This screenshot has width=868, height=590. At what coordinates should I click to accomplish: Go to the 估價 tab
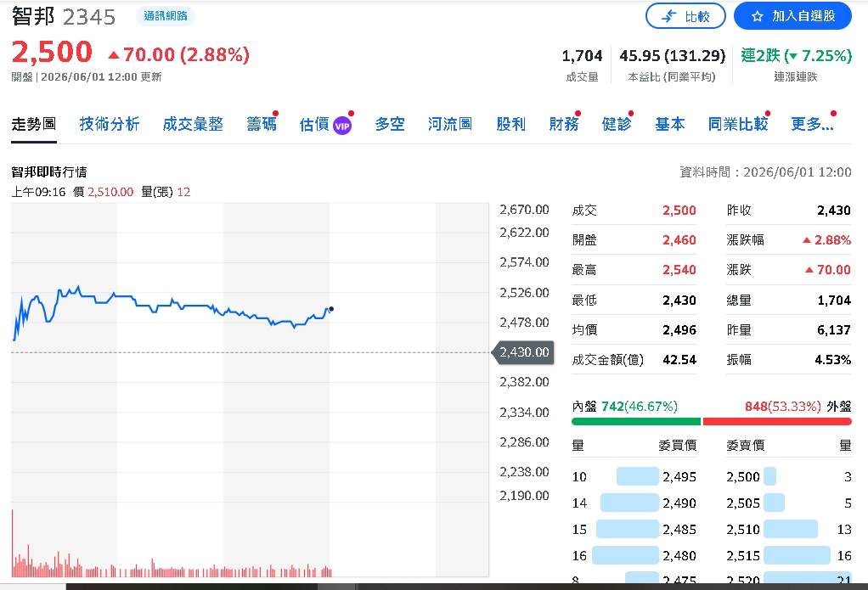(314, 125)
